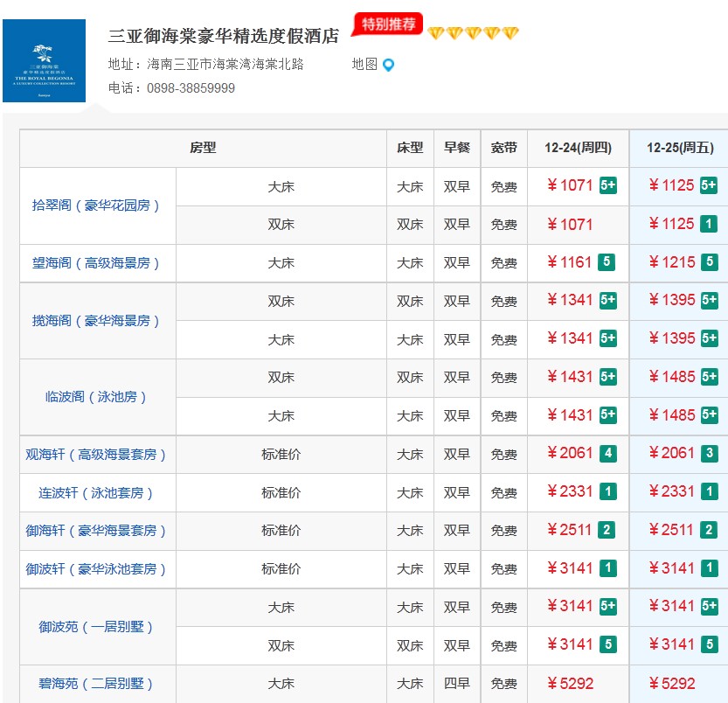Select the 12-24(周四) date column header

578,148
